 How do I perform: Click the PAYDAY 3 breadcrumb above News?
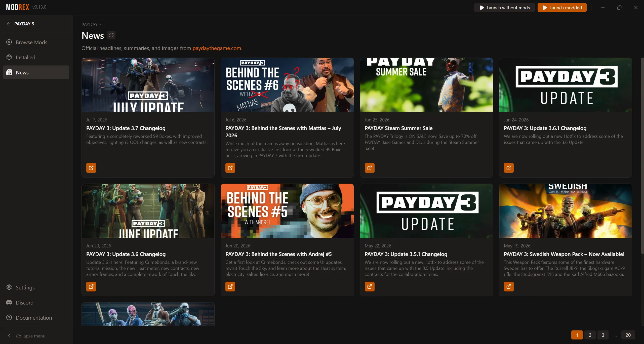[91, 24]
